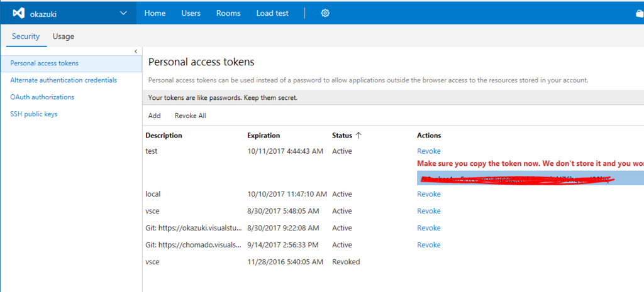Click the Git: https://okazuki.visualstu... description

tap(194, 227)
